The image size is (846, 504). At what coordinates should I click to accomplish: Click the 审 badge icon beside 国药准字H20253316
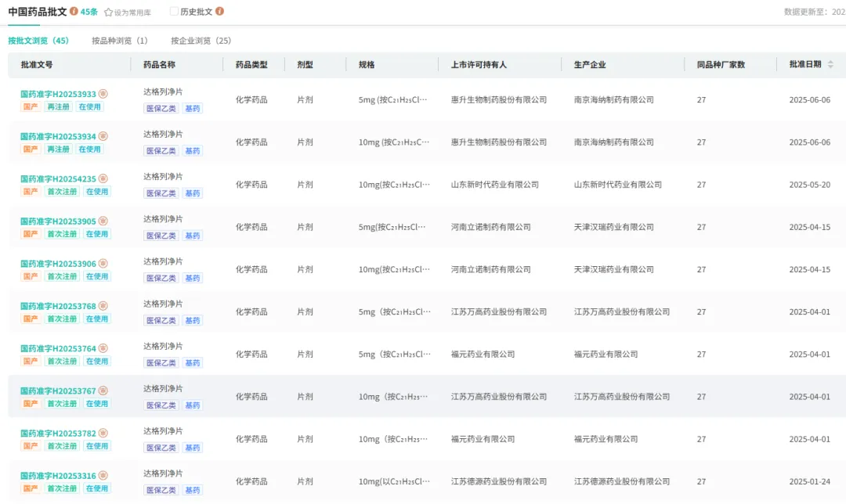[x=103, y=476]
